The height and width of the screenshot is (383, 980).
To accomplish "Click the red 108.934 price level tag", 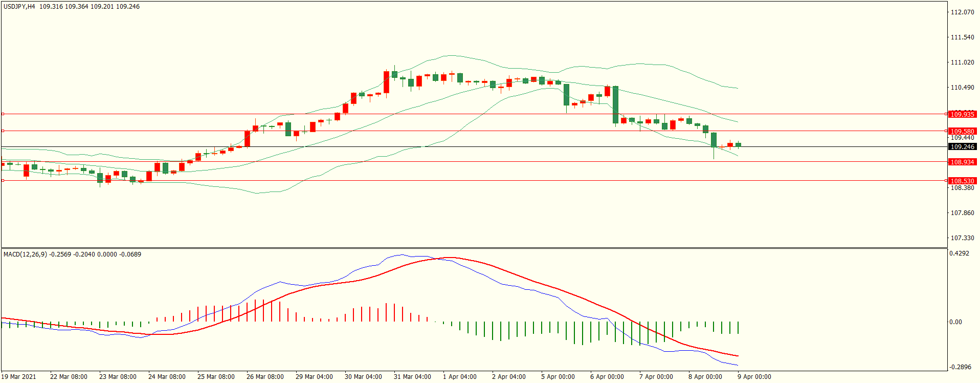I will [962, 162].
